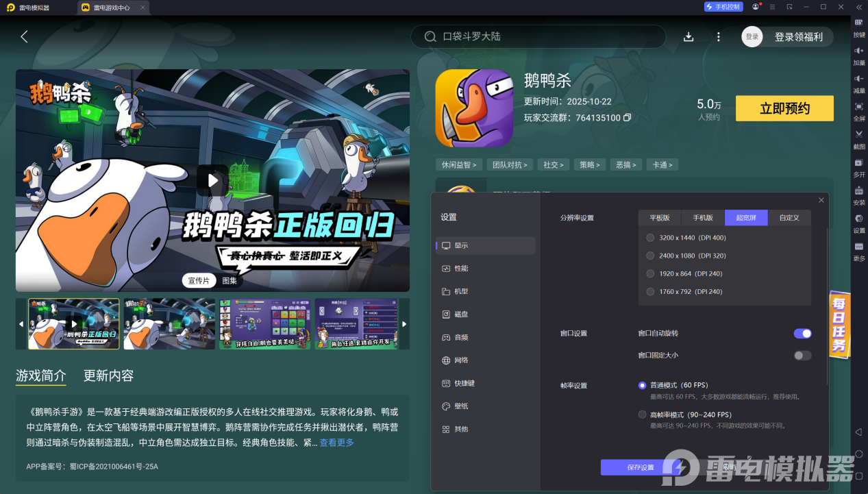The image size is (868, 494).
Task: Open the three-dot menu beside the search bar
Action: tap(718, 36)
